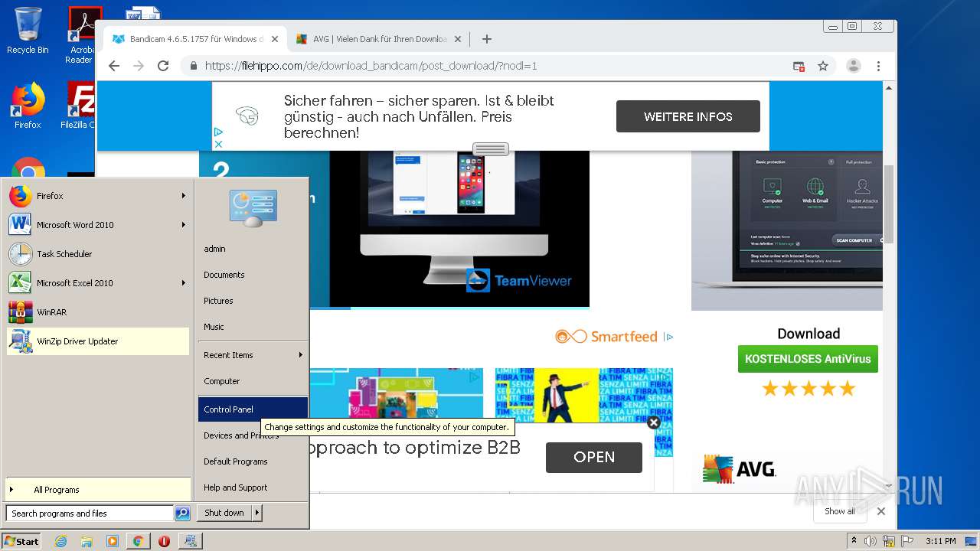Click the AVG logo
The image size is (980, 551).
(x=740, y=468)
